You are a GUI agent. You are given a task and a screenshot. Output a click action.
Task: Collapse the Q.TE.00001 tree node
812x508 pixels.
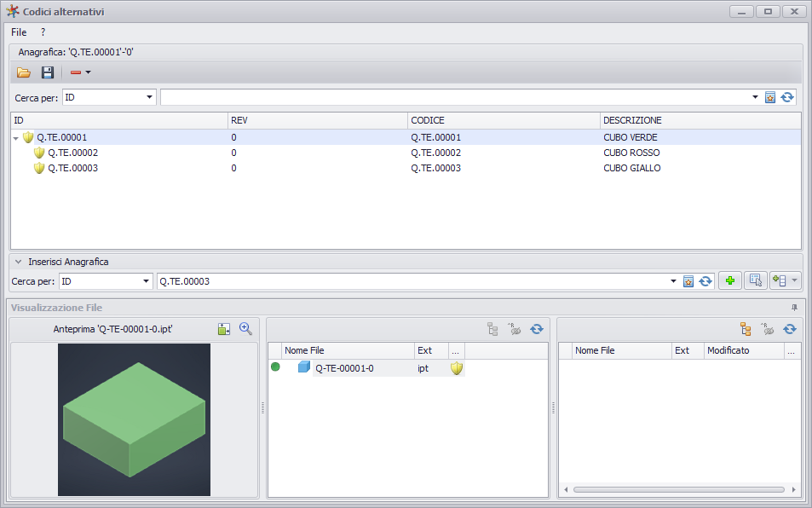click(x=16, y=138)
